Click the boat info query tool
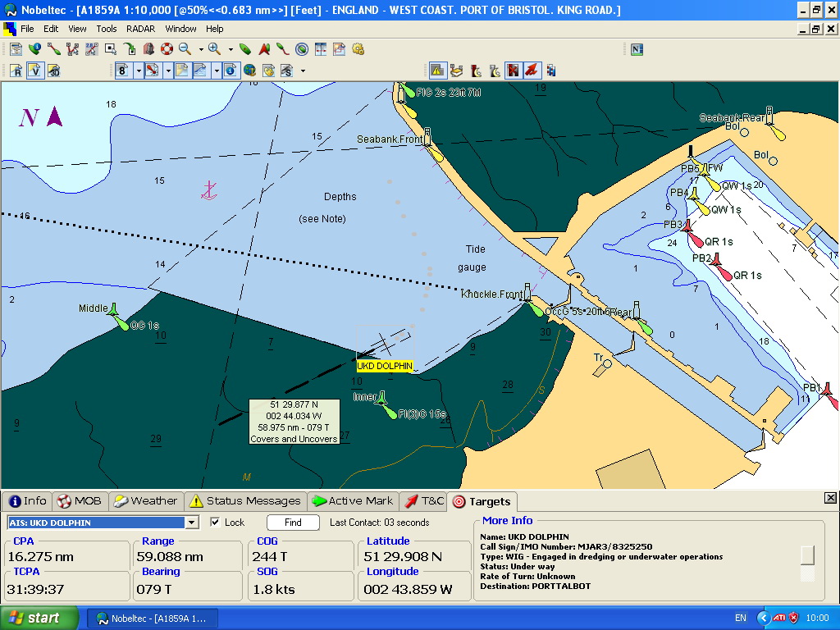 [34, 49]
